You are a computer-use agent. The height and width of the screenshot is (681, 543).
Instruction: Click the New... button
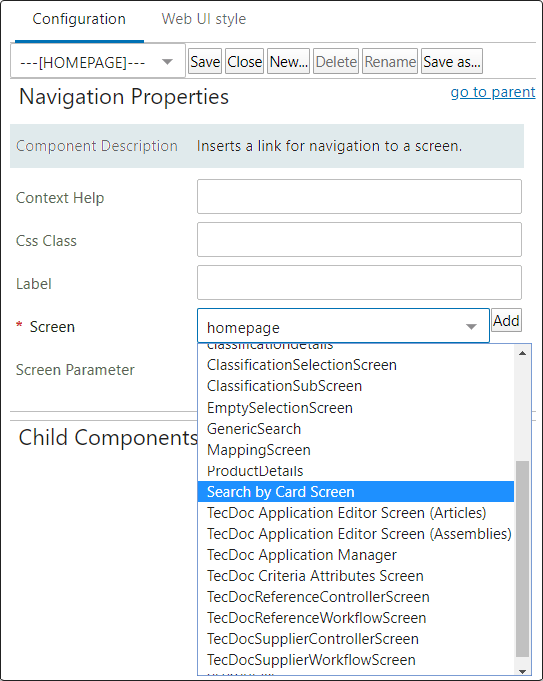tap(288, 61)
